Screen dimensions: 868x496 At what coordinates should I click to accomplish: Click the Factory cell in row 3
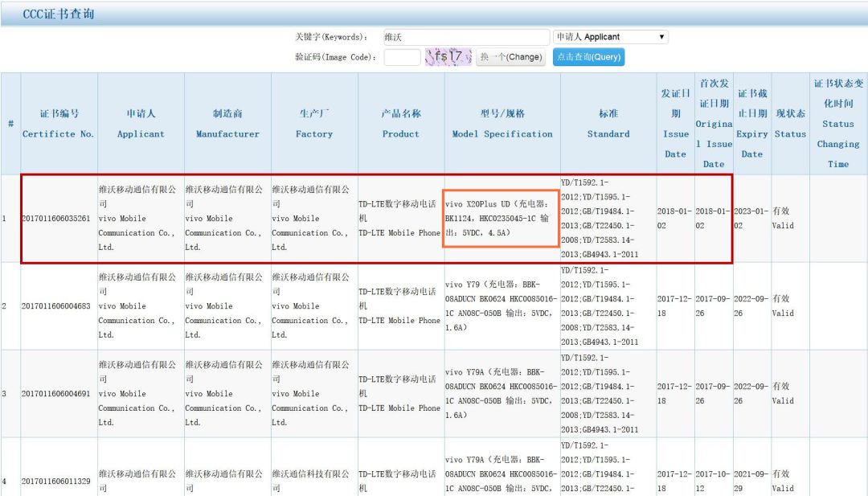coord(314,393)
